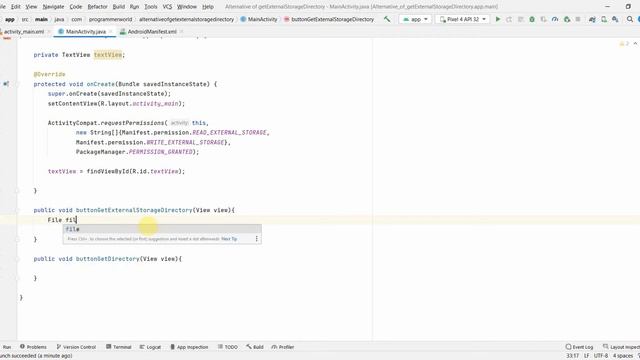Start debugging with the bug icon
The width and height of the screenshot is (640, 360).
(532, 19)
